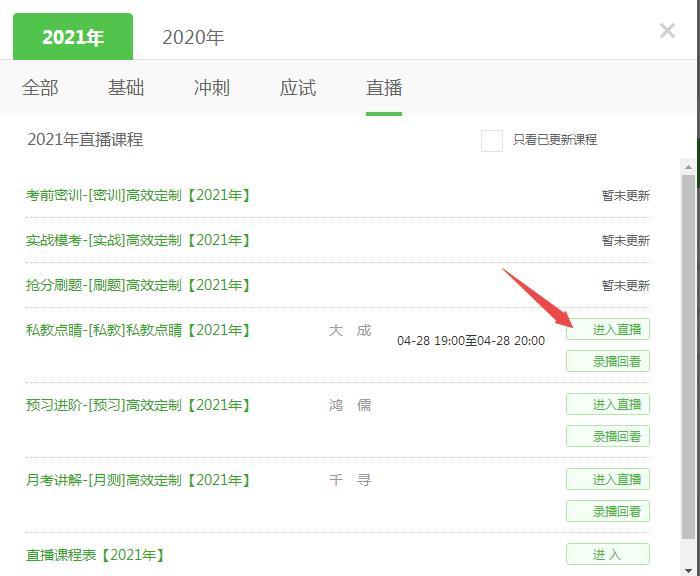The height and width of the screenshot is (576, 700).
Task: Open the 实战模考 course link
Action: click(x=138, y=240)
